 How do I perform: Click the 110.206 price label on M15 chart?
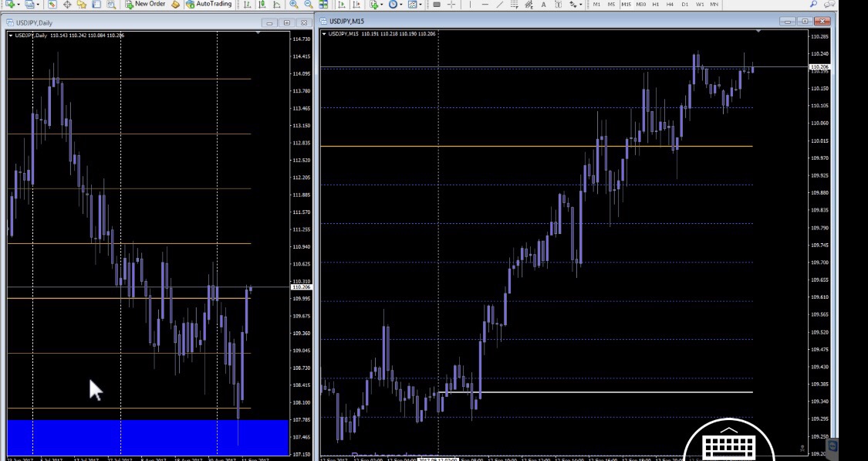click(820, 67)
